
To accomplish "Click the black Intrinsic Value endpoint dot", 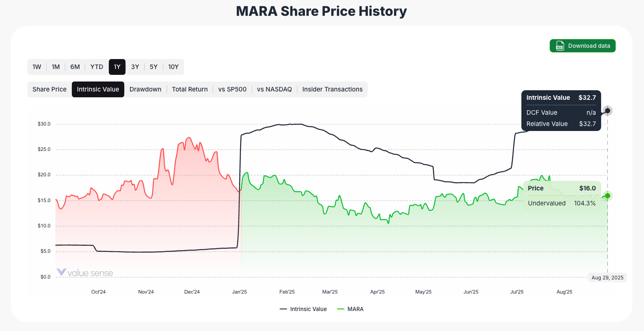I will coord(607,110).
